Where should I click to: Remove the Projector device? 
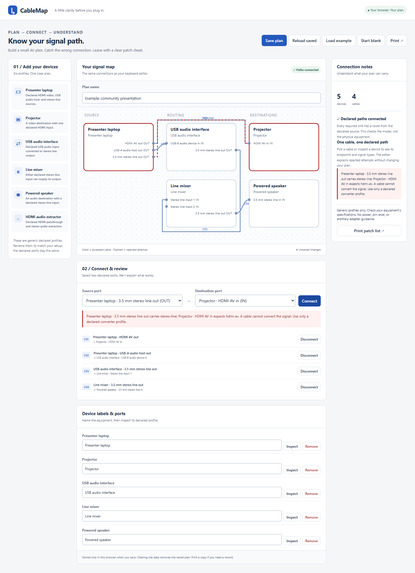[x=311, y=470]
